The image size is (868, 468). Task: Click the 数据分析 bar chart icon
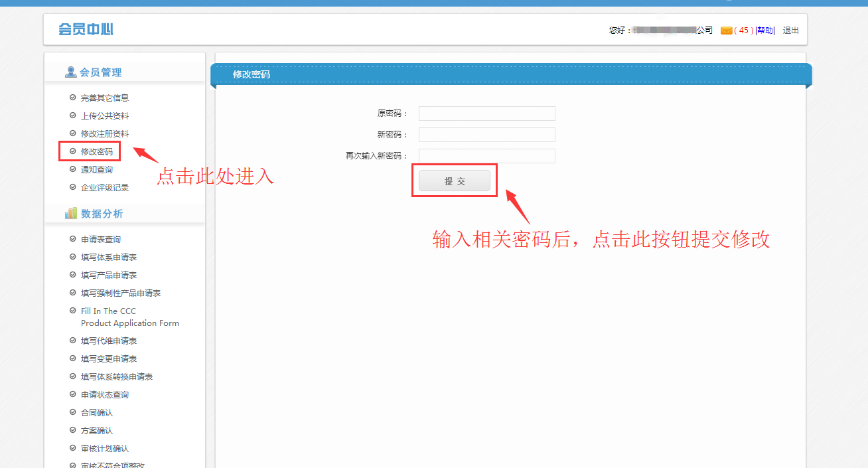point(71,214)
